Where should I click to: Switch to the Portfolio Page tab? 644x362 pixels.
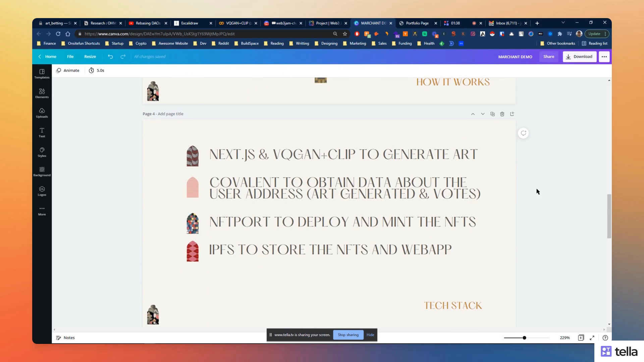tap(417, 23)
